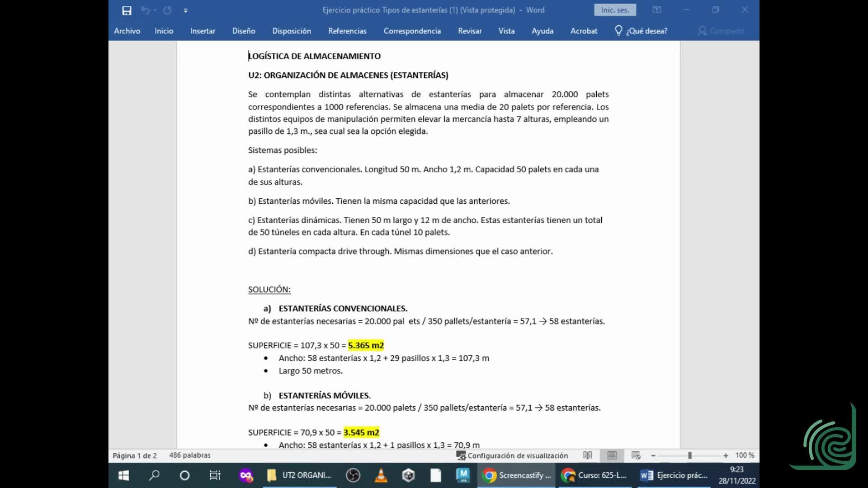Click the 100 % zoom level
Image resolution: width=868 pixels, height=488 pixels.
click(x=745, y=455)
